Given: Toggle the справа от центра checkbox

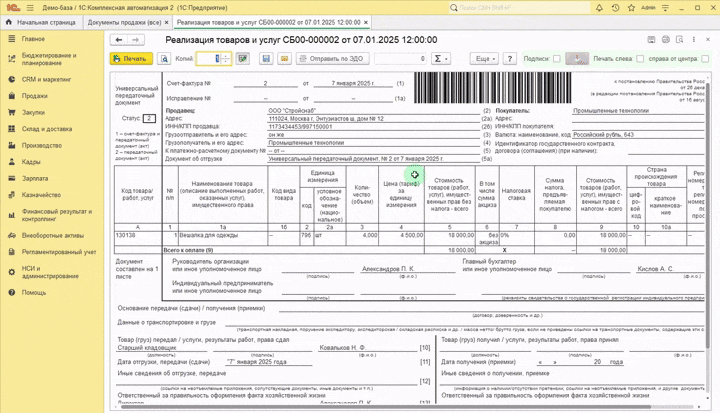Looking at the screenshot, I should pos(705,59).
